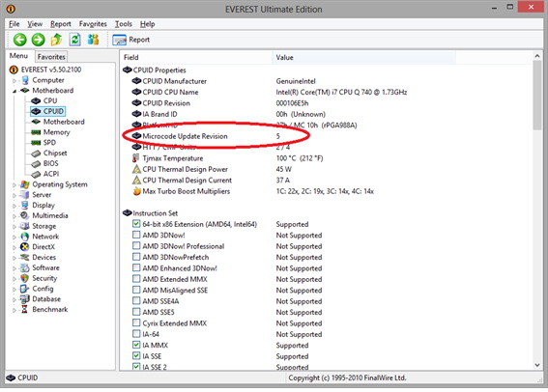Click the scrollbar down arrow
548x392 pixels.
[537, 366]
